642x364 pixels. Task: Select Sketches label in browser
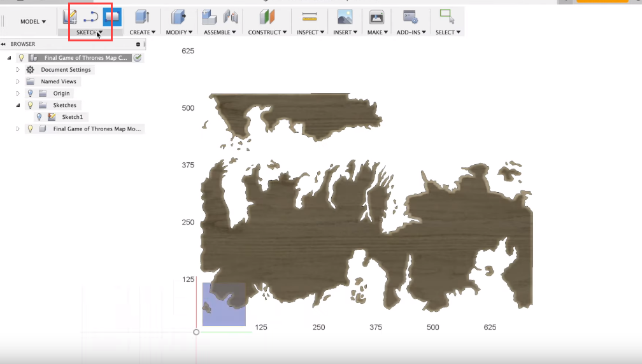pos(65,105)
